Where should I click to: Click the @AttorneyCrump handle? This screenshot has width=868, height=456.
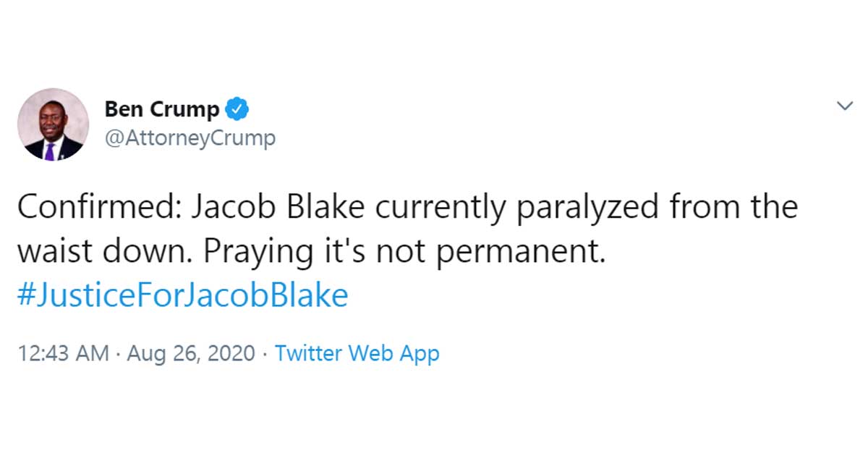tap(190, 138)
